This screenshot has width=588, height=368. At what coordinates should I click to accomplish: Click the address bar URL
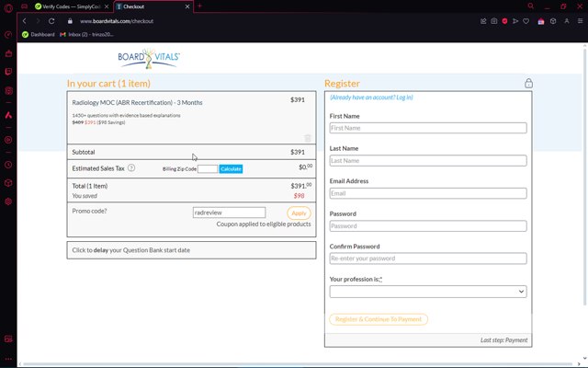point(117,21)
